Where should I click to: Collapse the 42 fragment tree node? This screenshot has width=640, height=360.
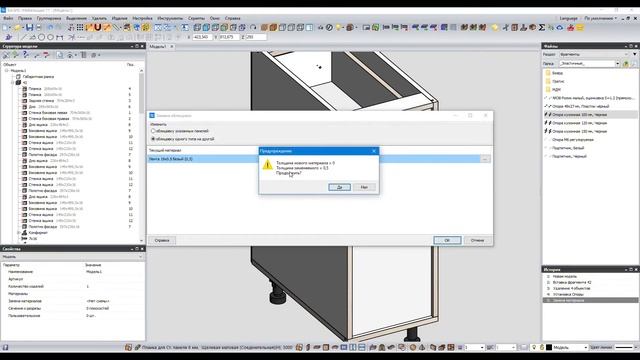13,82
